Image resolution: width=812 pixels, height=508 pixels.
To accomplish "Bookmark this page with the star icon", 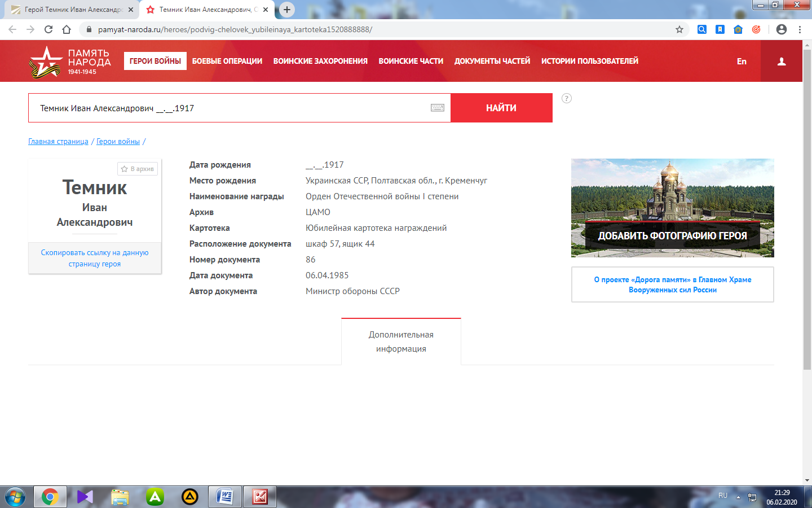I will pyautogui.click(x=679, y=29).
